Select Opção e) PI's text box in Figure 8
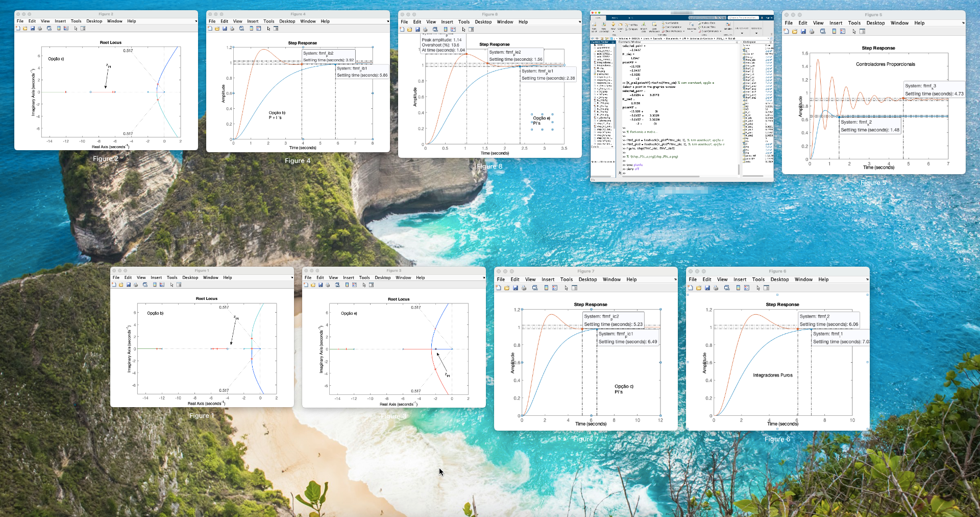Image resolution: width=980 pixels, height=517 pixels. 541,121
